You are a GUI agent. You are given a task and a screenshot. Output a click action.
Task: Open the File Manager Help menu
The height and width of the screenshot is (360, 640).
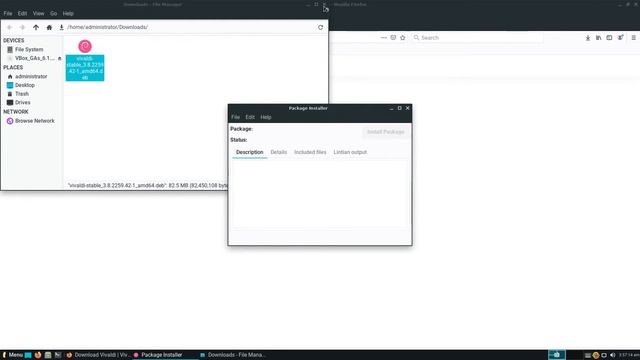[68, 13]
